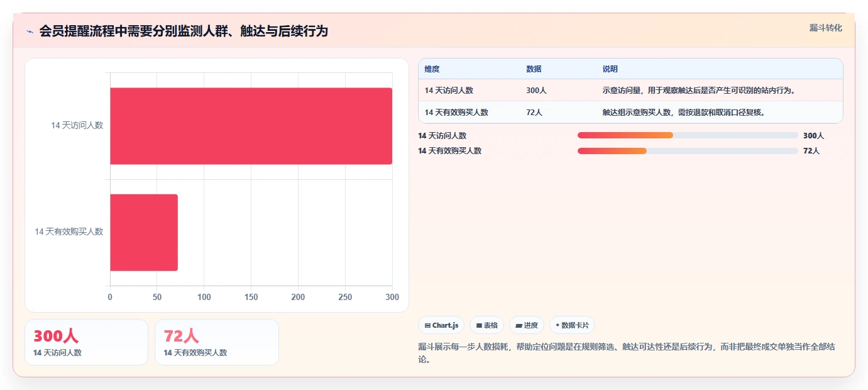Click the 漏斗转化 tag in the header
Image resolution: width=868 pixels, height=390 pixels.
coord(825,28)
